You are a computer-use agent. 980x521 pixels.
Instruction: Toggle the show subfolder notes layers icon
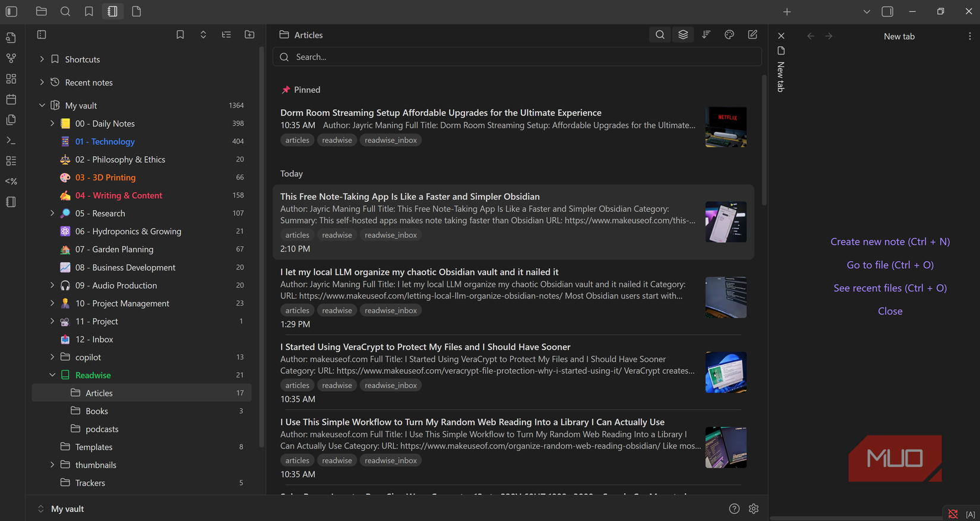(x=683, y=35)
